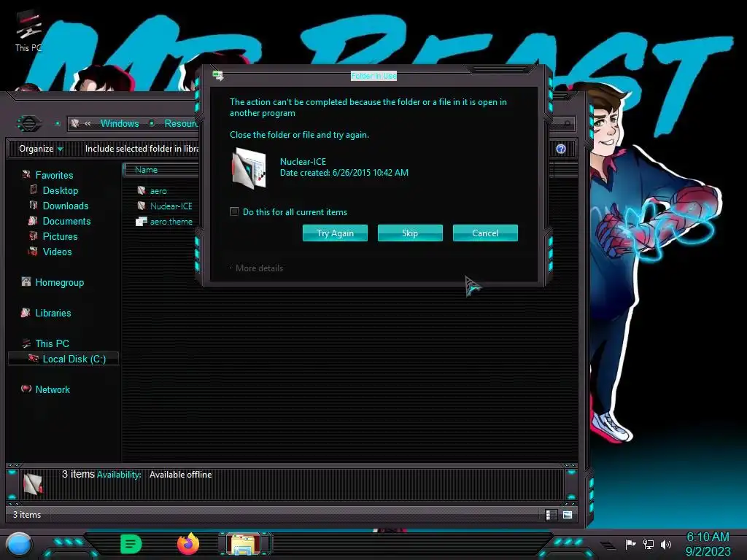747x560 pixels.
Task: Switch to details view in status bar
Action: point(551,515)
